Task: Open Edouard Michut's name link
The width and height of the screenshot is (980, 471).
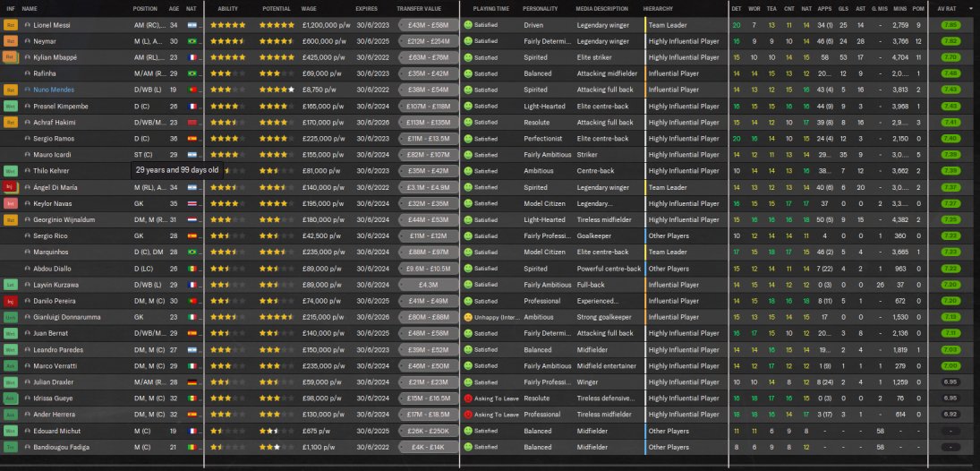Action: coord(56,431)
